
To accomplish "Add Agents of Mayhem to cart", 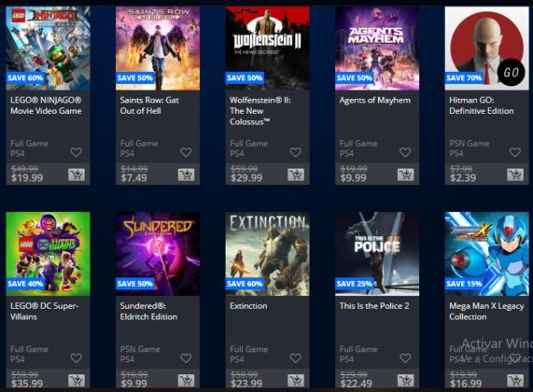I will coord(406,175).
